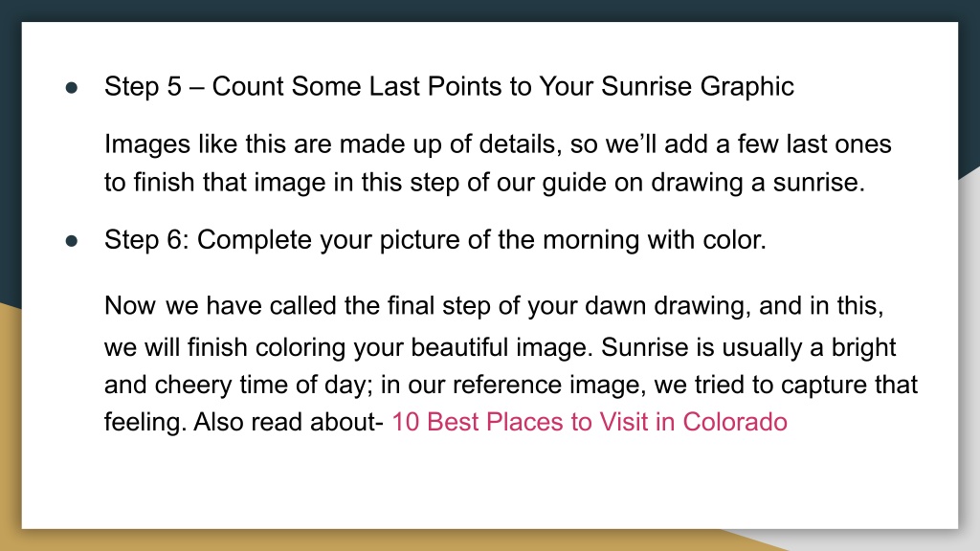Image resolution: width=980 pixels, height=551 pixels.
Task: Click the line starting we will finish coloring
Action: [x=500, y=347]
